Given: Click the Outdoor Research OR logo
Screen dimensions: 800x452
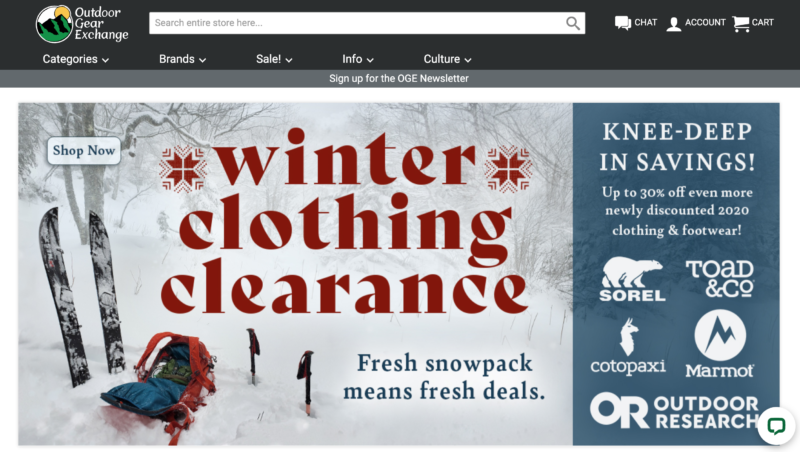Looking at the screenshot, I should coord(674,411).
